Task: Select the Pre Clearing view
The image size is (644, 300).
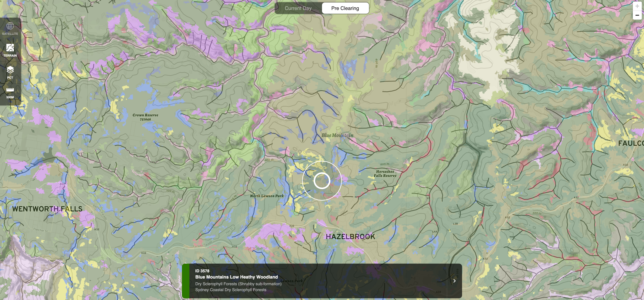Action: click(x=345, y=8)
